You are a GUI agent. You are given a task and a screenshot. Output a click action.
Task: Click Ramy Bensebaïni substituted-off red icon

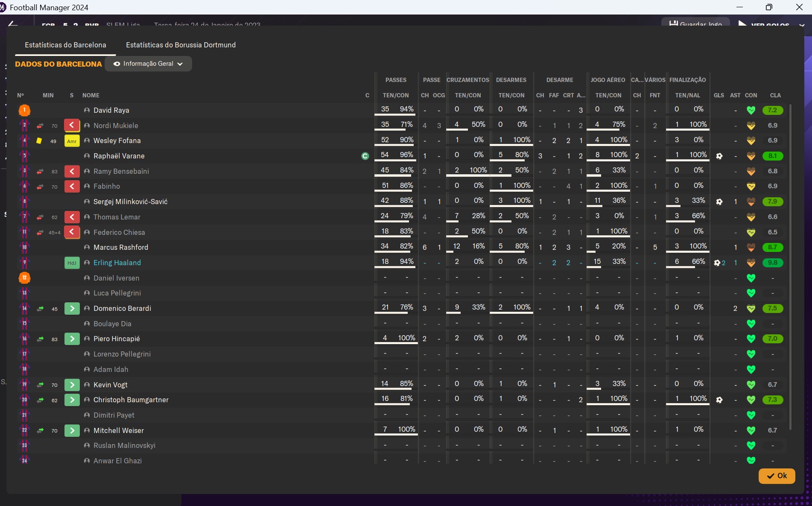coord(72,171)
